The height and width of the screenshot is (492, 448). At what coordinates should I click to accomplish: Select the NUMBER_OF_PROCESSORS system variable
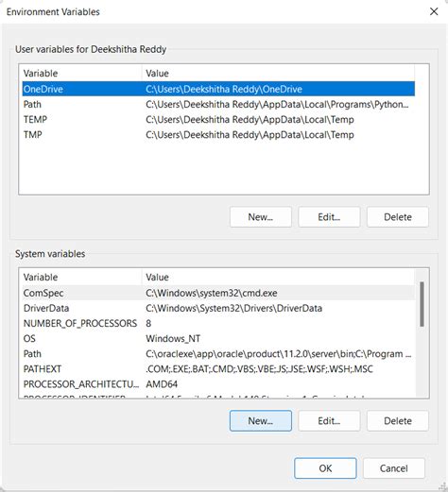click(x=218, y=323)
